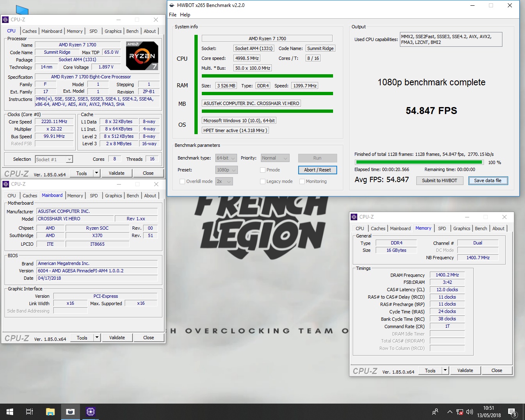This screenshot has width=525, height=420.
Task: Click the greyed-out Run button
Action: [317, 158]
